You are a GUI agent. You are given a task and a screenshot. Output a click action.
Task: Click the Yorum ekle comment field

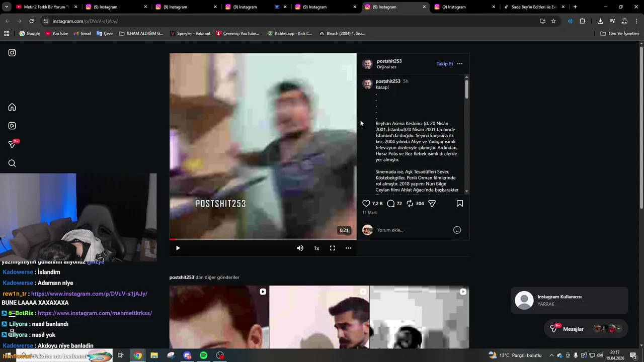click(413, 230)
